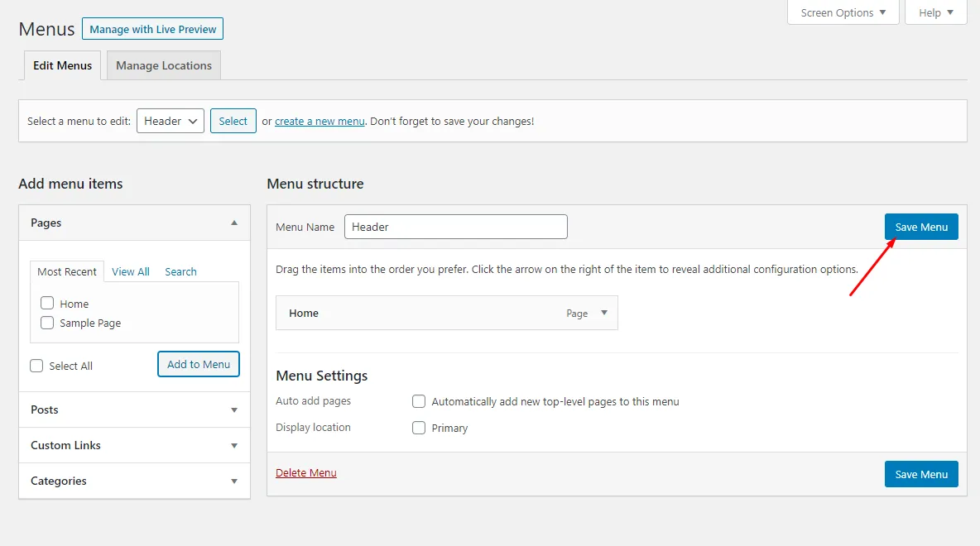The height and width of the screenshot is (546, 980).
Task: Switch to the Manage Locations tab
Action: pyautogui.click(x=164, y=65)
